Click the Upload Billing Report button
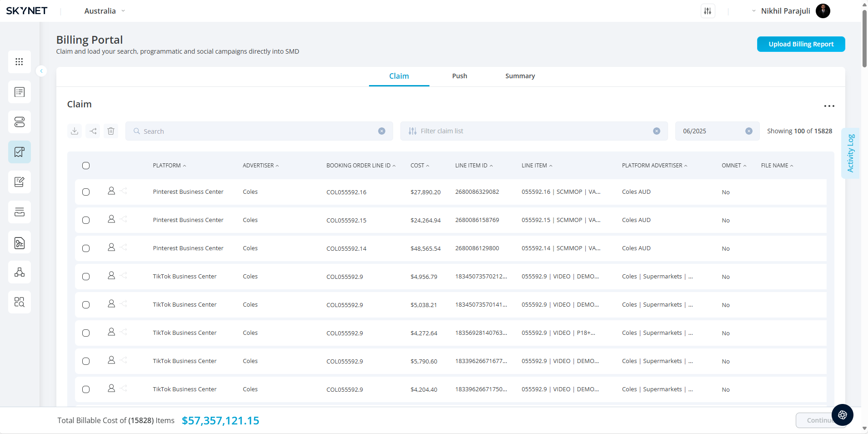The height and width of the screenshot is (434, 868). pyautogui.click(x=801, y=44)
